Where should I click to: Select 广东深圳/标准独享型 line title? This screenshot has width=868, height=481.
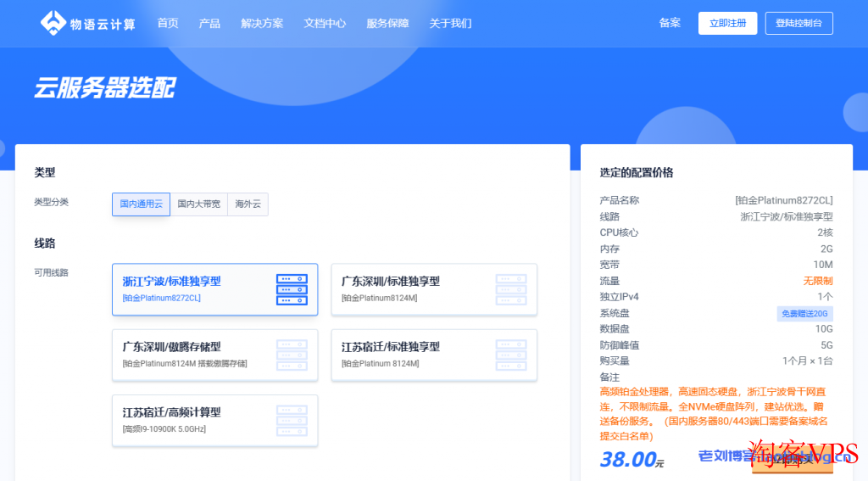pos(391,282)
